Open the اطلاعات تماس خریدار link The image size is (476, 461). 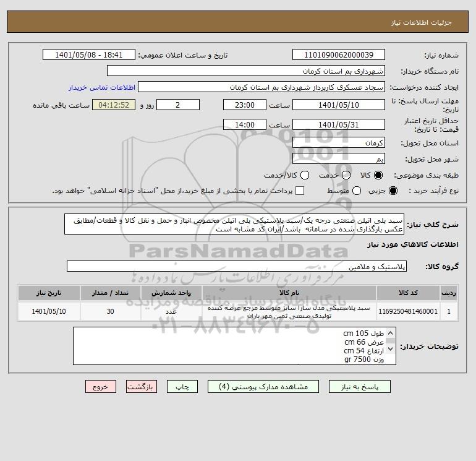coord(102,87)
